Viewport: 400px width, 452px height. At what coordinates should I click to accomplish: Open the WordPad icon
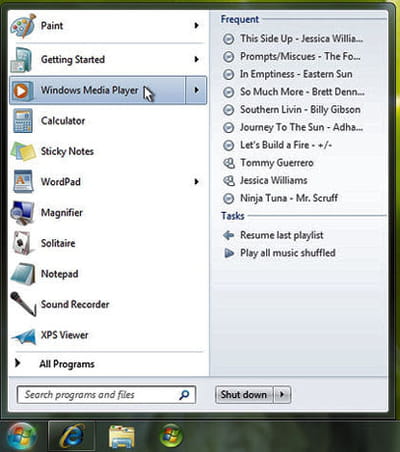(23, 182)
